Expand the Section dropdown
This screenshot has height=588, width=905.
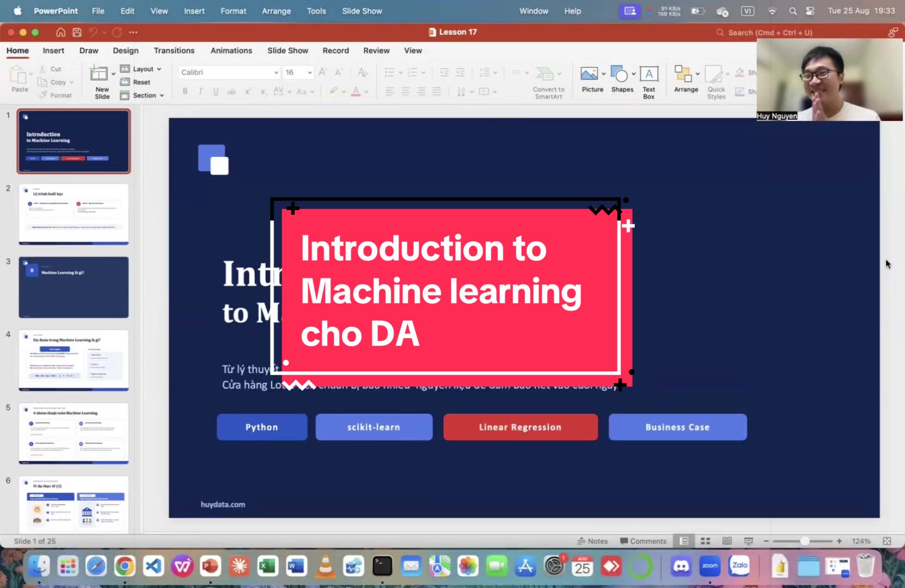point(142,95)
